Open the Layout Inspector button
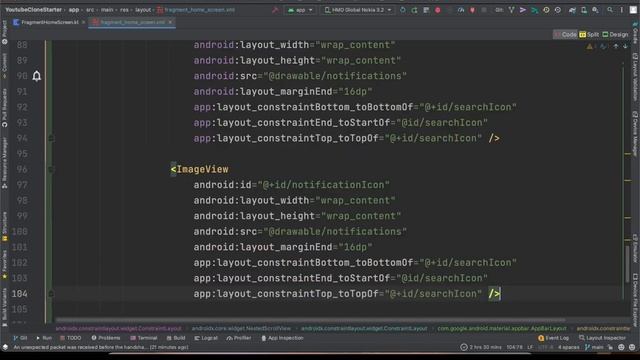 pyautogui.click(x=602, y=338)
